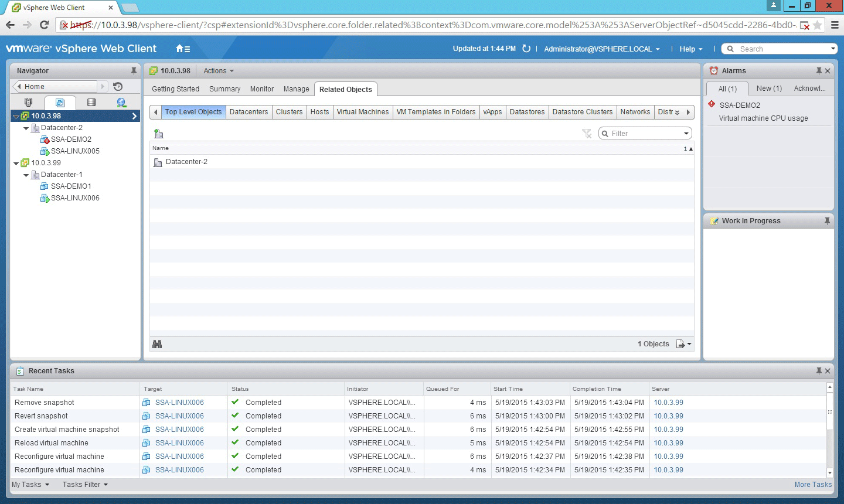Select the Datacenters related objects tab
844x504 pixels.
point(249,112)
